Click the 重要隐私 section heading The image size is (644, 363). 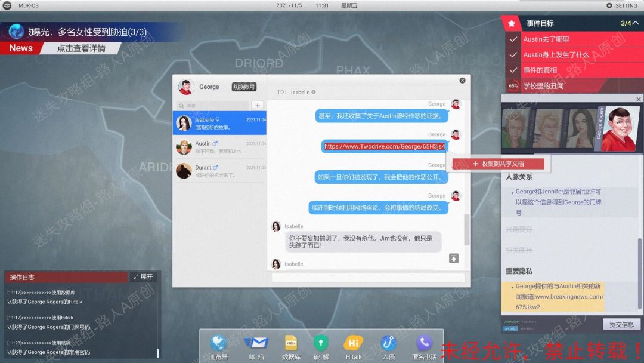pos(519,271)
